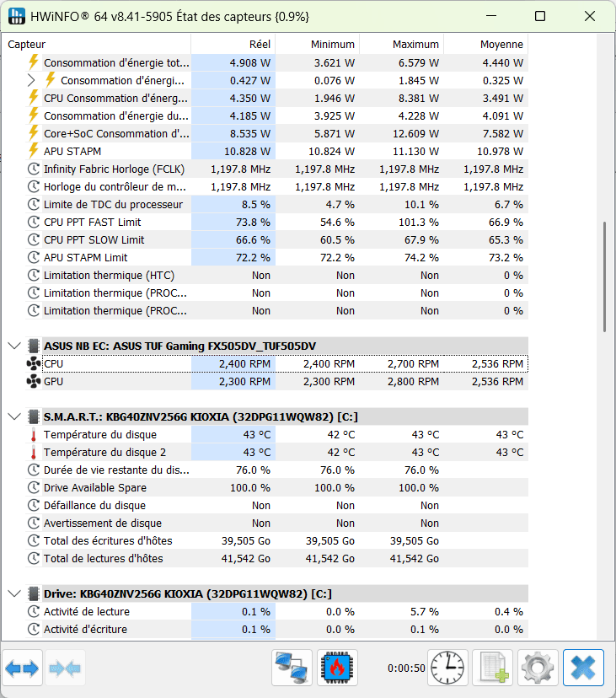Click the vertical scrollbar thumb
Image resolution: width=616 pixels, height=698 pixels.
pos(603,278)
